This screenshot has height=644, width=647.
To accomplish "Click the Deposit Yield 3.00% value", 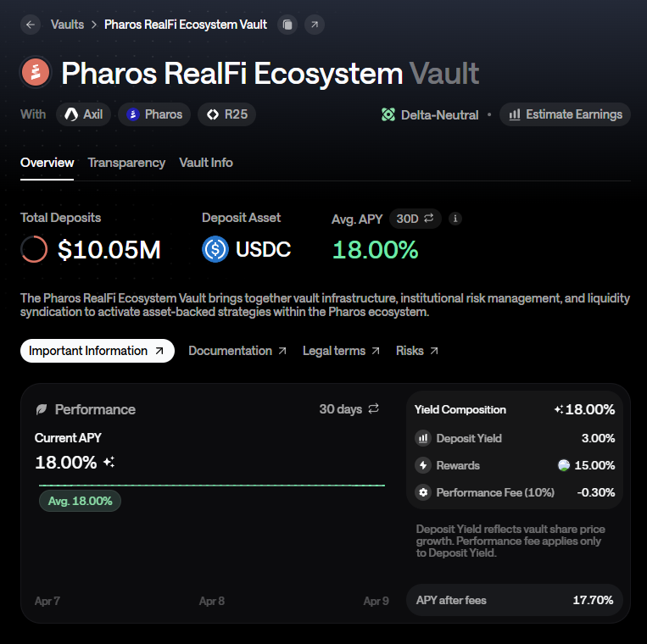I will 598,438.
